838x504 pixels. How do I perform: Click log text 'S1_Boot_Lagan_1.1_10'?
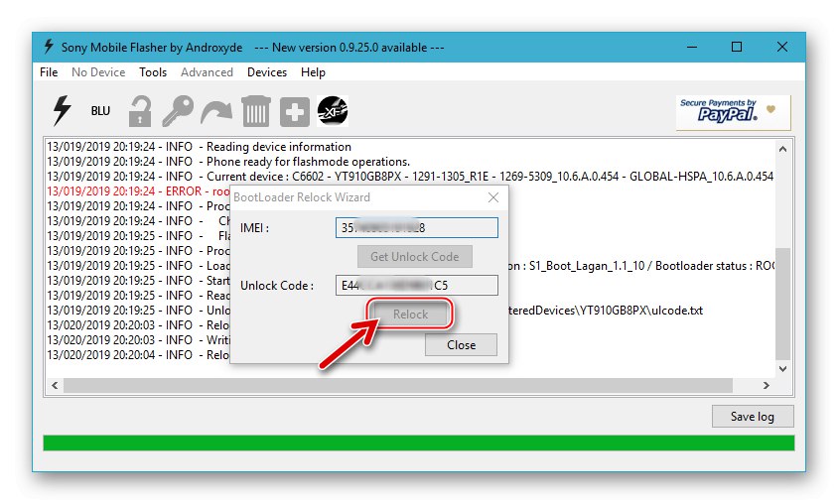pos(587,266)
